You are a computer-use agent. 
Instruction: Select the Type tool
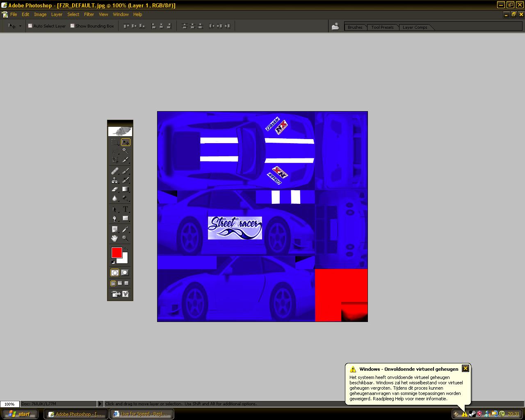126,209
